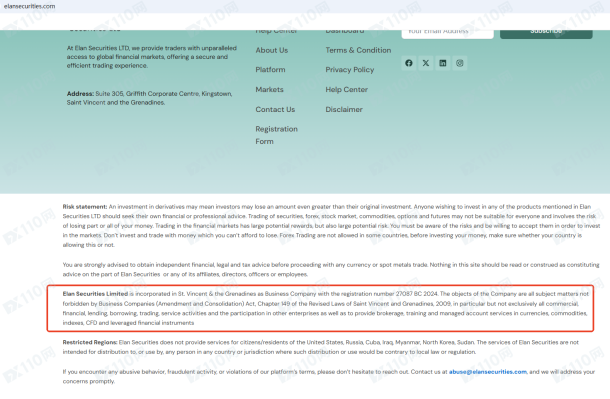Click the elansecurities.com URL text
The image size is (610, 399).
(x=30, y=6)
